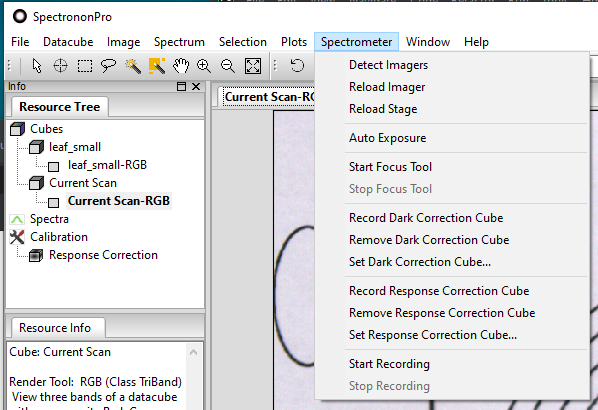Click the Resource Info scroll up arrow
This screenshot has height=410, width=598.
click(193, 352)
